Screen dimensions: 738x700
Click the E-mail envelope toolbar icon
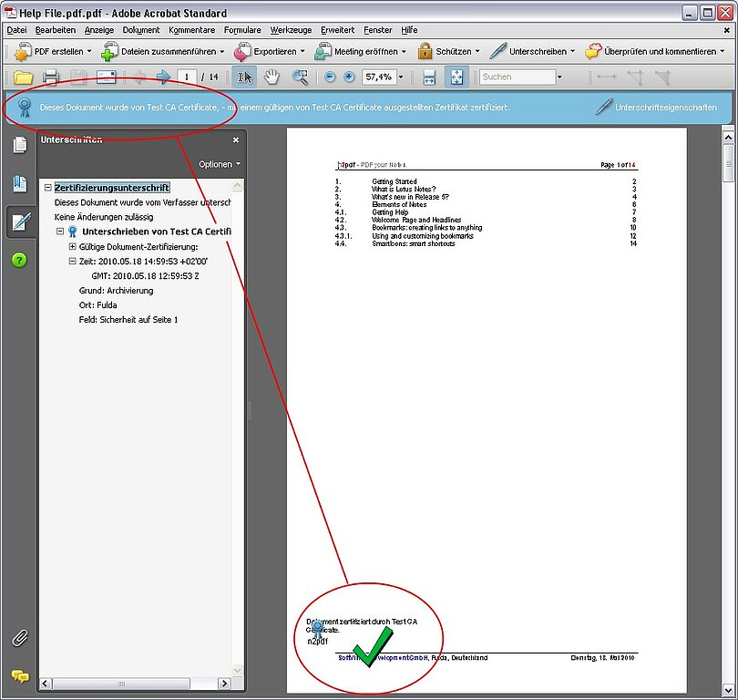pyautogui.click(x=106, y=77)
